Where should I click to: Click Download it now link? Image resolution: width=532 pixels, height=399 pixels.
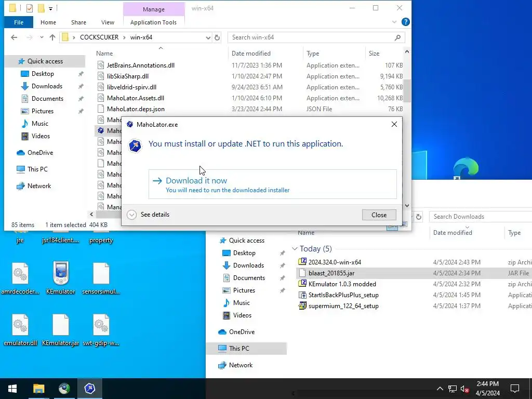click(x=272, y=184)
